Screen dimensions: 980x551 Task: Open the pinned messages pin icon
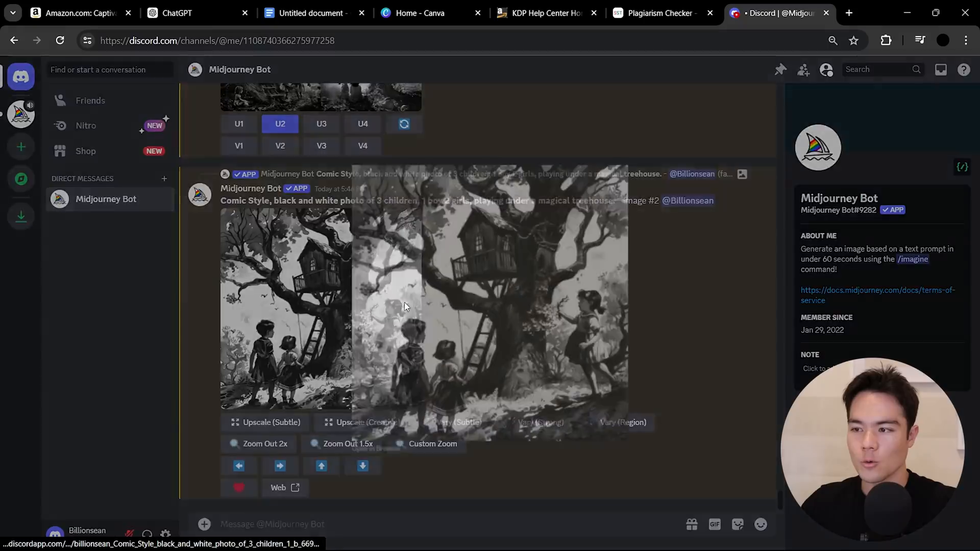pos(780,69)
